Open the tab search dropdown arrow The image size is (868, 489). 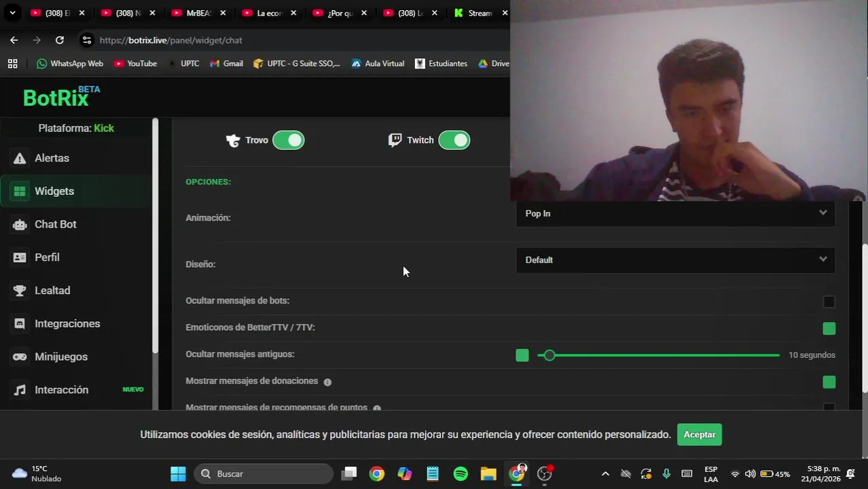[x=12, y=13]
